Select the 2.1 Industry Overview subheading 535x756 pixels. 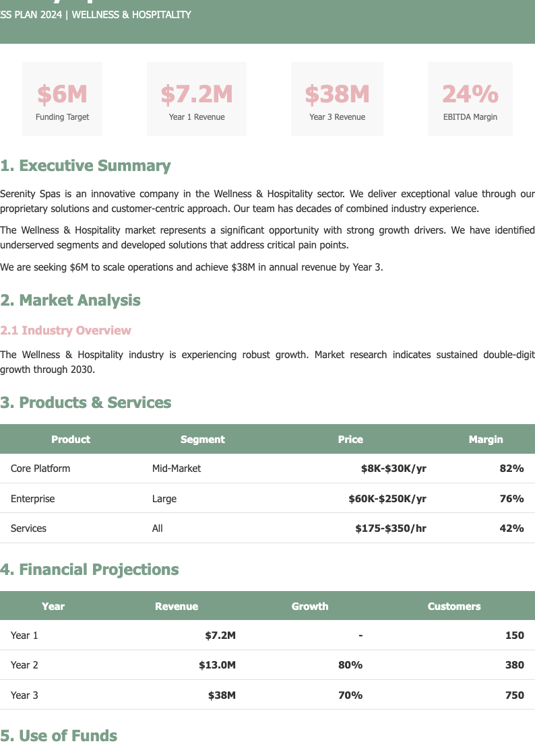[65, 331]
